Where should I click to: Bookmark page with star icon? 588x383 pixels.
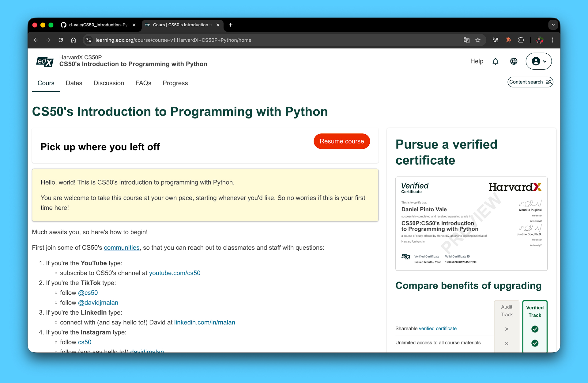(x=478, y=40)
